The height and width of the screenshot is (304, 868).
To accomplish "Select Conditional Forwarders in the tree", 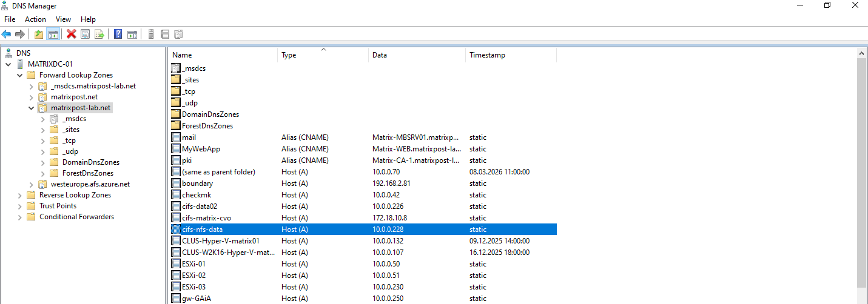I will 76,217.
